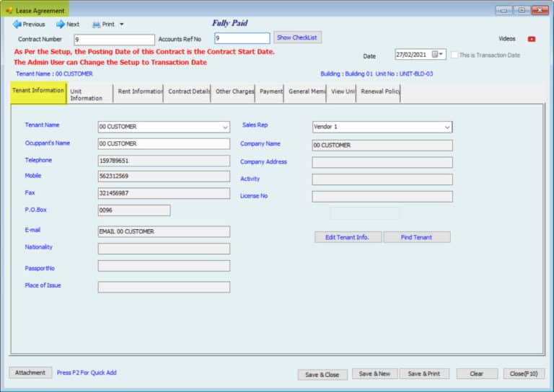Open the View Unit tab
This screenshot has width=554, height=392.
pos(341,94)
